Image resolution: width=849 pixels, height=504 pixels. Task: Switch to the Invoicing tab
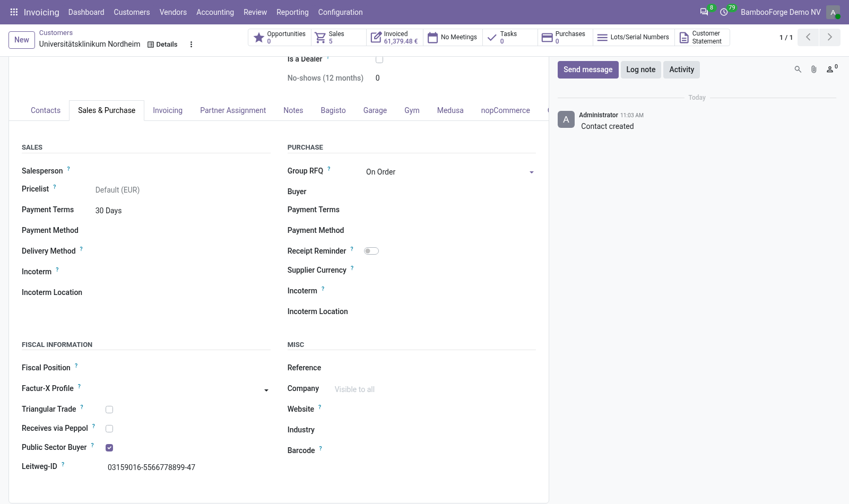tap(168, 110)
